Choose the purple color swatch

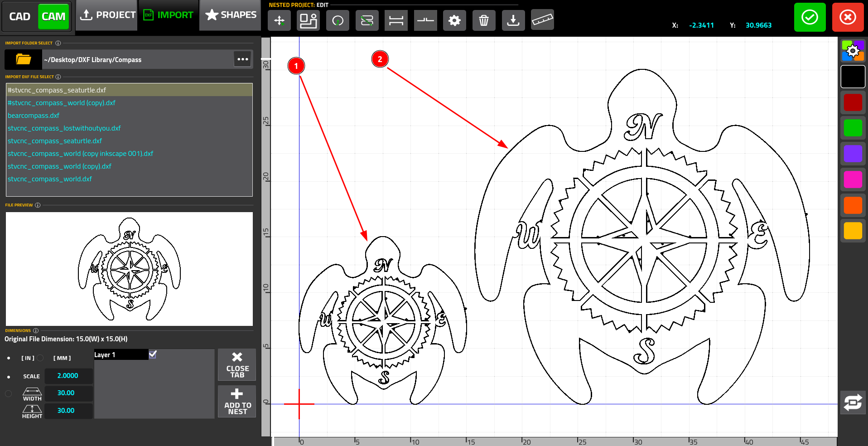click(x=853, y=154)
